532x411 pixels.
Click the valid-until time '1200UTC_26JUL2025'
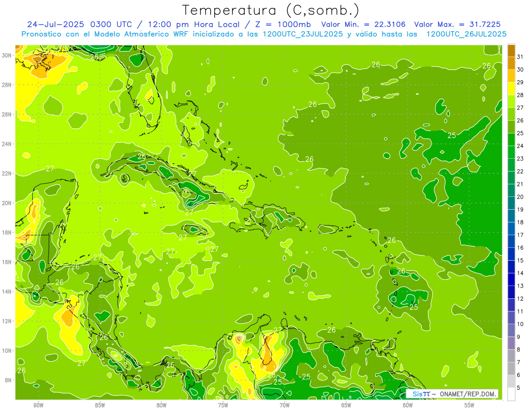[x=466, y=34]
